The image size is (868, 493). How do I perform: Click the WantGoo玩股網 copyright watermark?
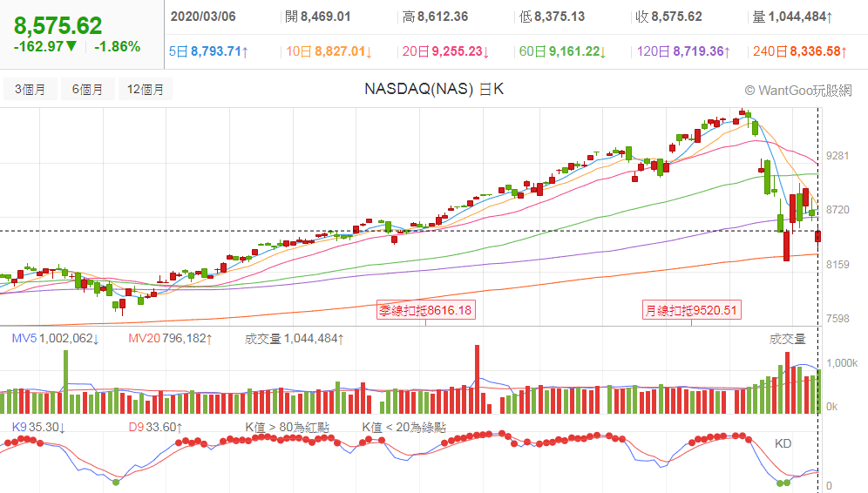(797, 90)
